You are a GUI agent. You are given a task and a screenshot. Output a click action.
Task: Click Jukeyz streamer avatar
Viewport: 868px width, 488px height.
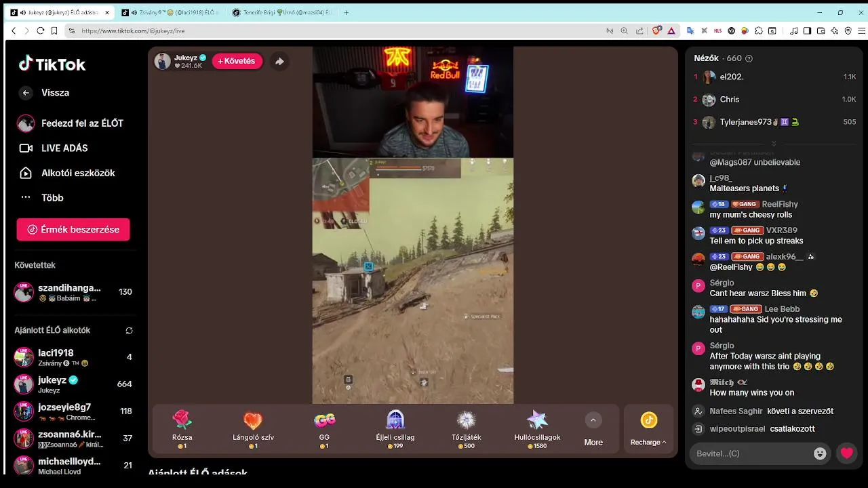[163, 61]
